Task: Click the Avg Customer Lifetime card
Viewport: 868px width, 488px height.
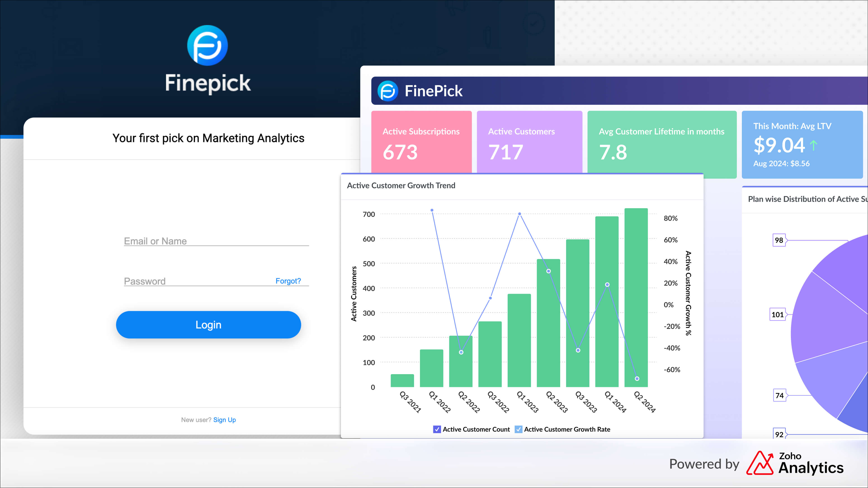Action: (x=661, y=144)
